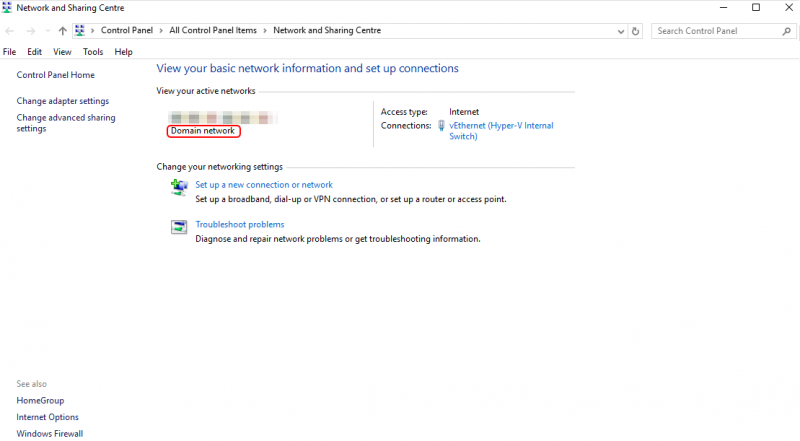Viewport: 800px width, 441px height.
Task: Select All Control Panel Items breadcrumb
Action: 213,30
